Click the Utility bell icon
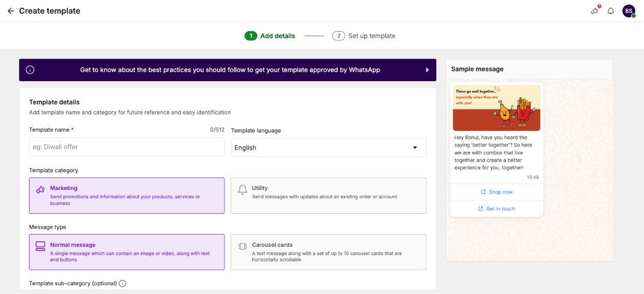 242,190
